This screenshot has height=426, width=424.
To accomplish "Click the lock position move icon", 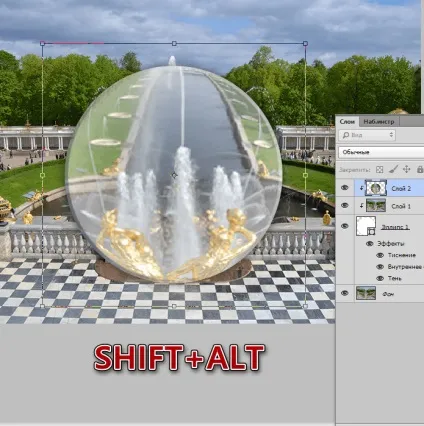I will click(406, 169).
